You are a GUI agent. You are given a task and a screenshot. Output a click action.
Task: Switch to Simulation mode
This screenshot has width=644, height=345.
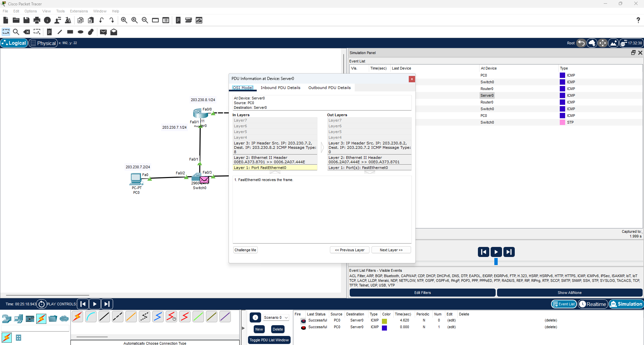point(626,304)
